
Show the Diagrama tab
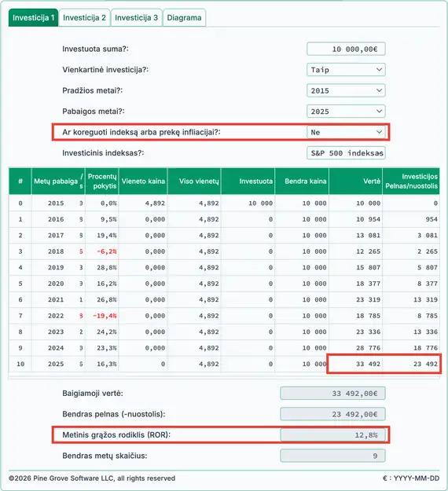click(x=184, y=17)
